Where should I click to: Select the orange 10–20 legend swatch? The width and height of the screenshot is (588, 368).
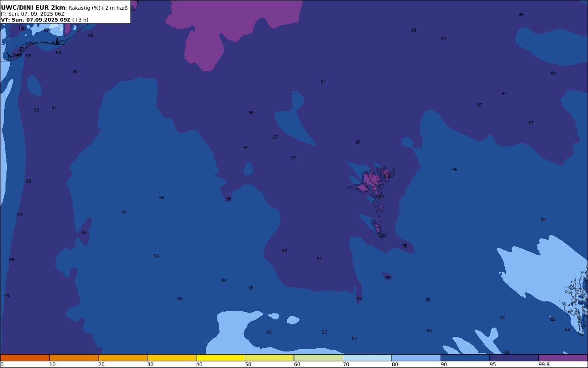73,357
